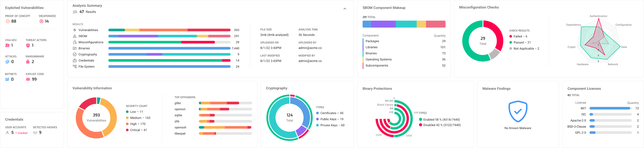644x148 pixels.
Task: Click the BSD-3-Clause license row
Action: pyautogui.click(x=603, y=127)
